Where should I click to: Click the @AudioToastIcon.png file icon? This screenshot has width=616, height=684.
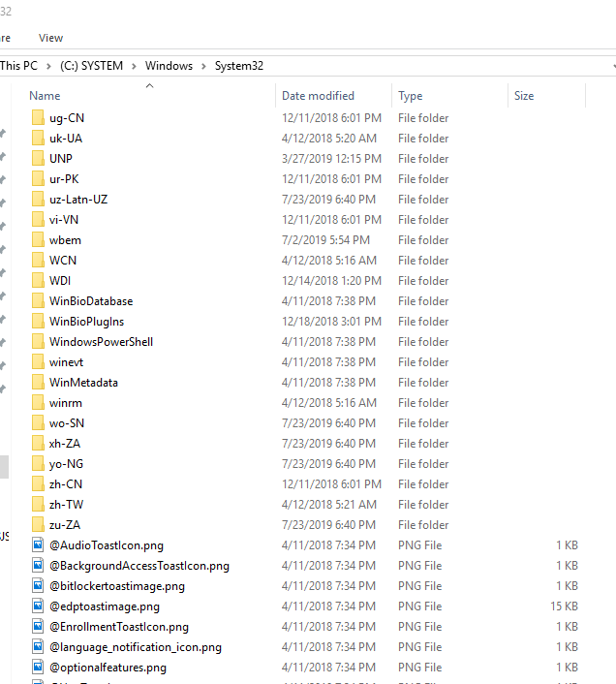pyautogui.click(x=38, y=545)
